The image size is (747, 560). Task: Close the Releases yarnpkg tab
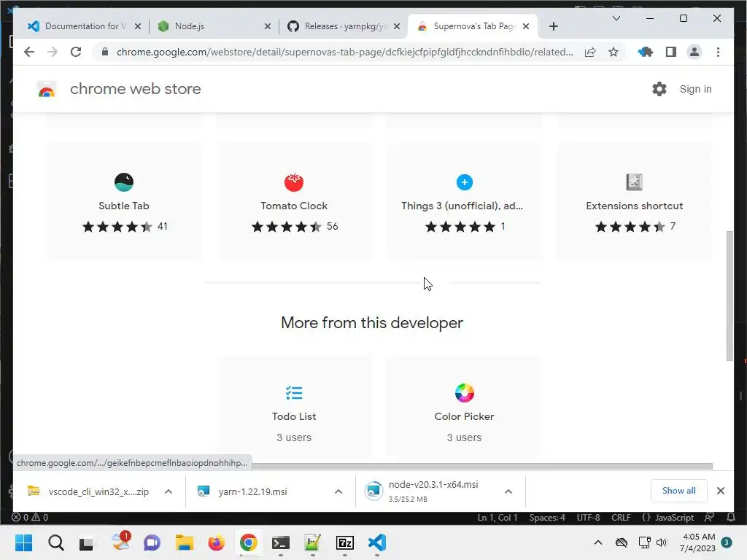(x=397, y=26)
